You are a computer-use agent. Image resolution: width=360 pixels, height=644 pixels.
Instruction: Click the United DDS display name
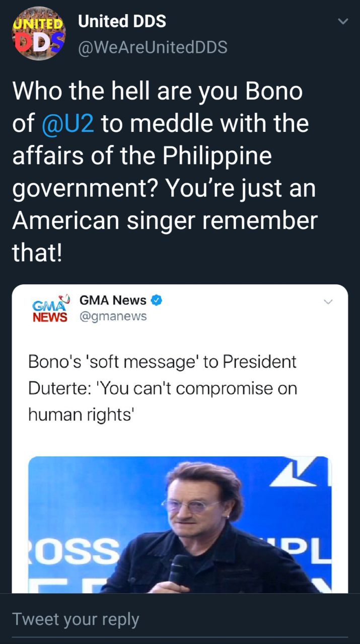[122, 21]
